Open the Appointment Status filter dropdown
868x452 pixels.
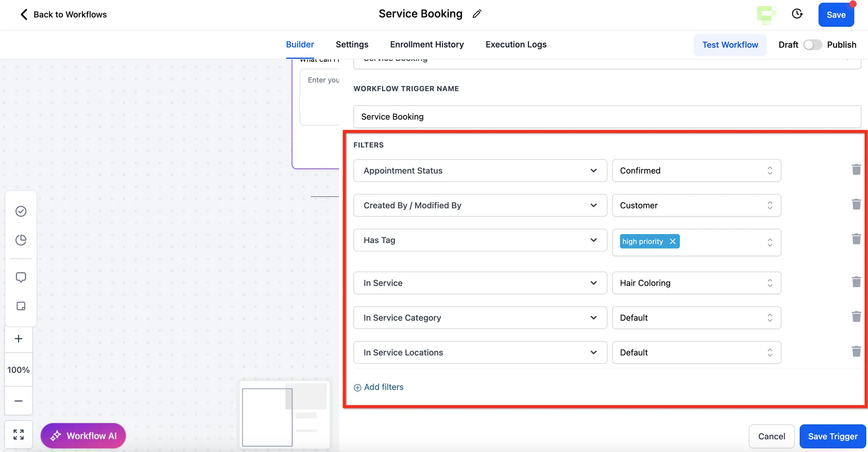tap(480, 170)
